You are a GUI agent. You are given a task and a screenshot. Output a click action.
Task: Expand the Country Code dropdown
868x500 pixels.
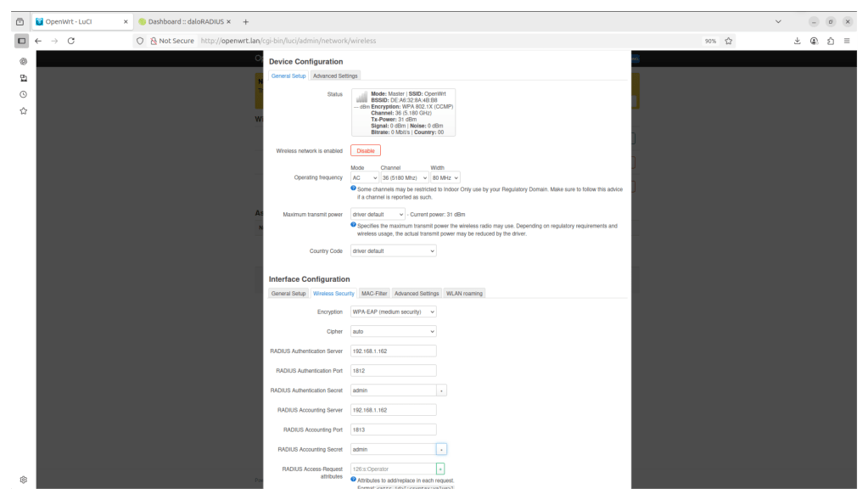point(393,251)
